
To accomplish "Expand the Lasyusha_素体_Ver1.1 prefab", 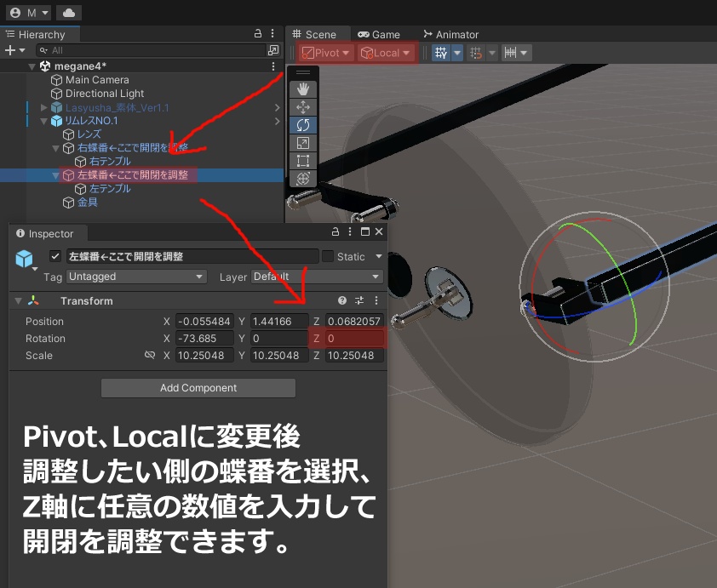I will tap(43, 107).
